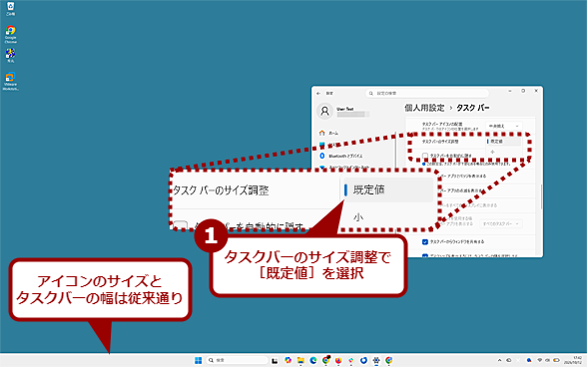Close the Settings window
The height and width of the screenshot is (368, 588).
coord(536,91)
